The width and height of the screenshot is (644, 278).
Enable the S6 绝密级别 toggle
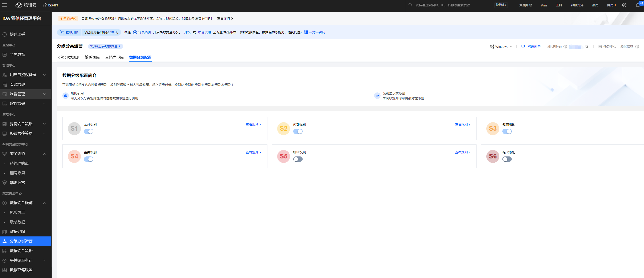pos(507,159)
